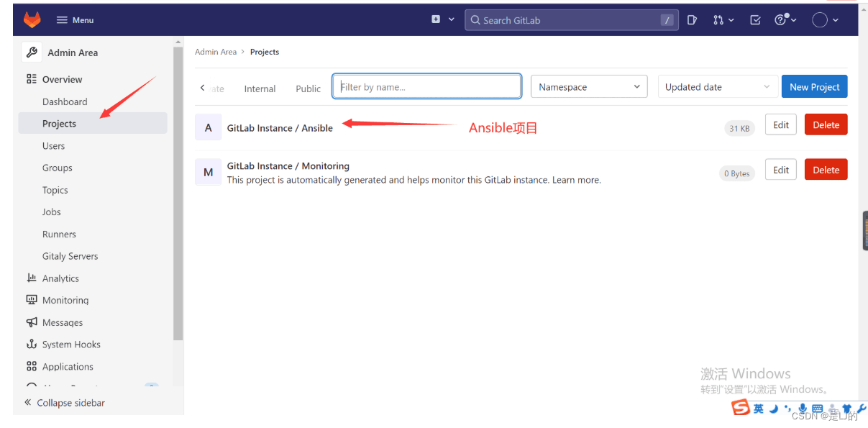
Task: Click the Admin Area wrench icon
Action: tap(32, 53)
